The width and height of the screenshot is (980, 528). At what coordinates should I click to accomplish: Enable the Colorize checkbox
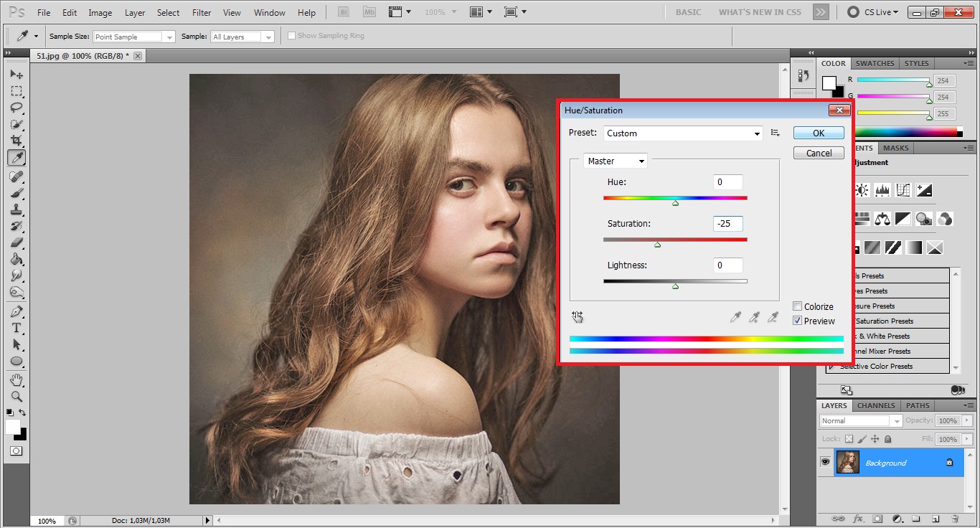point(797,306)
